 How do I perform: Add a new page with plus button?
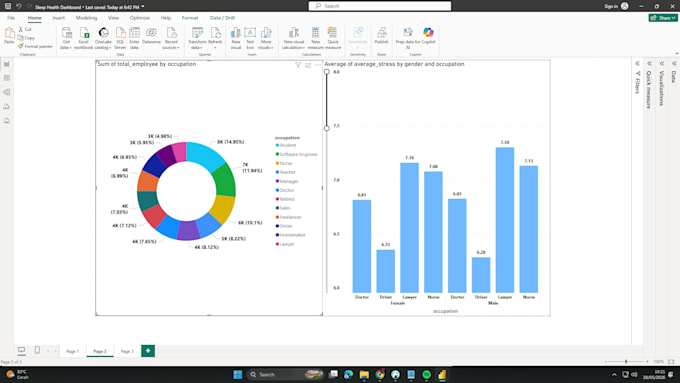pyautogui.click(x=148, y=350)
